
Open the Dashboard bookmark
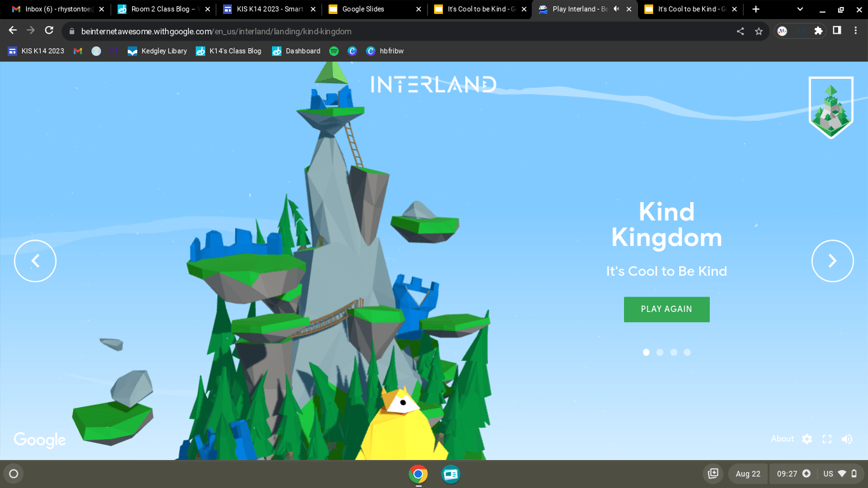tap(296, 51)
